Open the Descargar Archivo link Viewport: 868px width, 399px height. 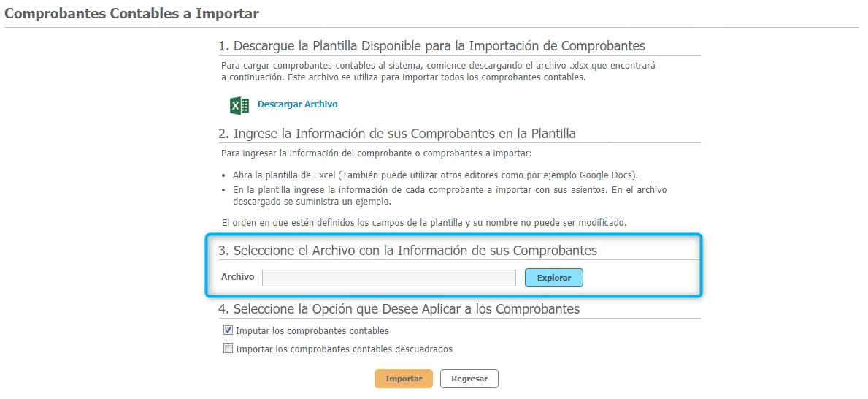(297, 104)
